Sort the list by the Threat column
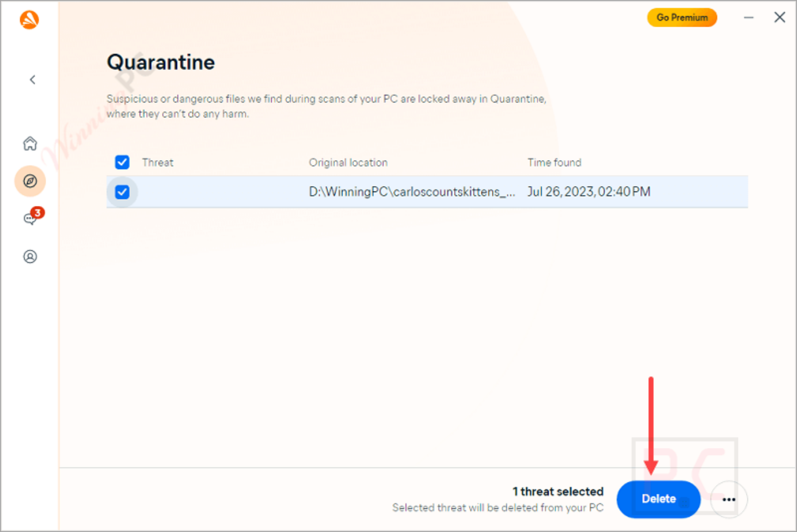Viewport: 797px width, 532px height. tap(158, 162)
